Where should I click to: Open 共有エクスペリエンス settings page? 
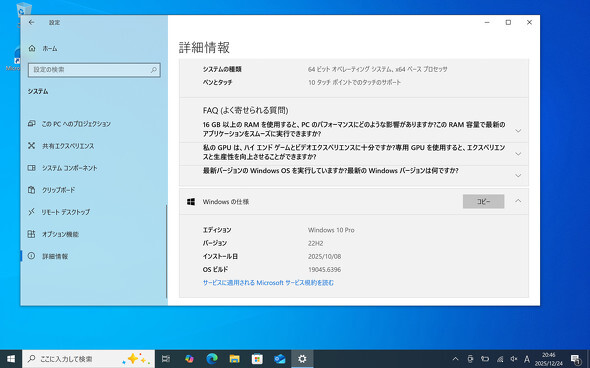click(x=61, y=146)
